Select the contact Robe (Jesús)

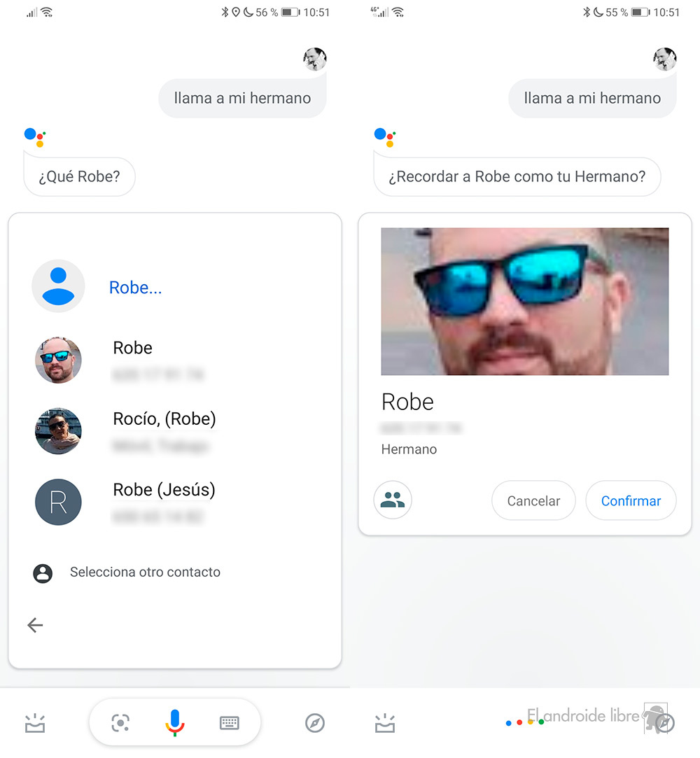click(x=164, y=501)
